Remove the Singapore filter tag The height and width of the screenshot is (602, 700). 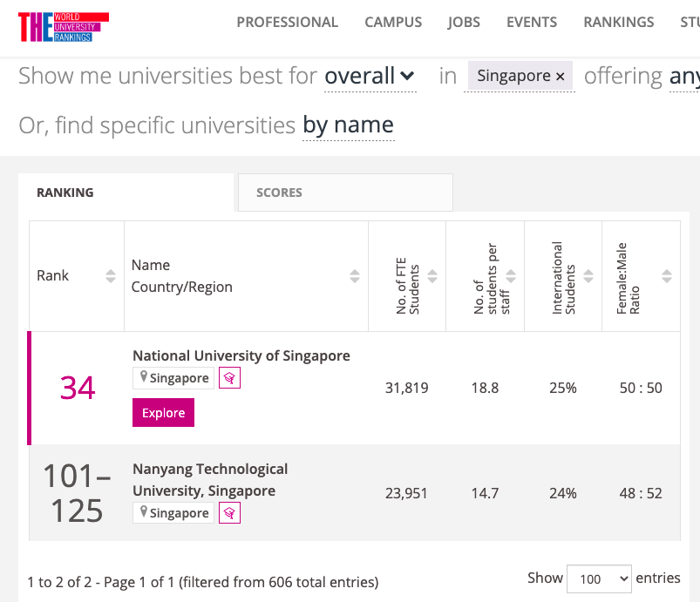coord(561,77)
